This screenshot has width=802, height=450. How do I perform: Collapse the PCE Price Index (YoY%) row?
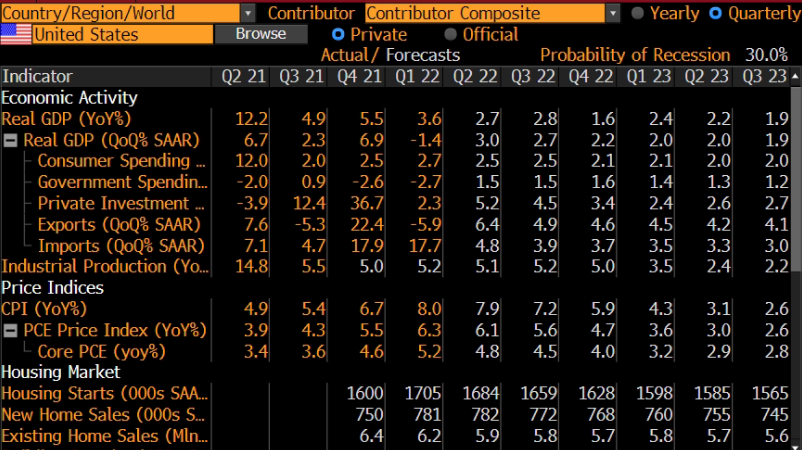[10, 330]
